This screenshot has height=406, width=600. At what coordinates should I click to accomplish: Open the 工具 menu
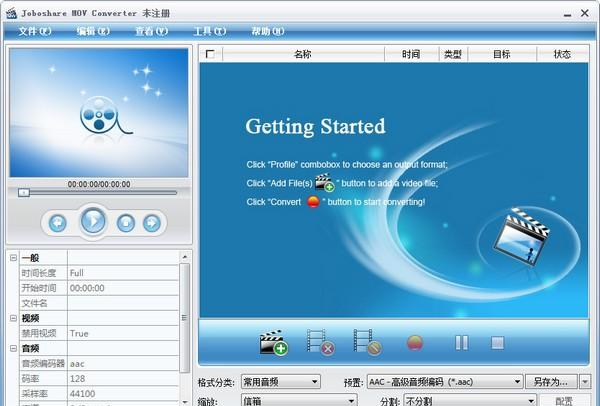210,31
